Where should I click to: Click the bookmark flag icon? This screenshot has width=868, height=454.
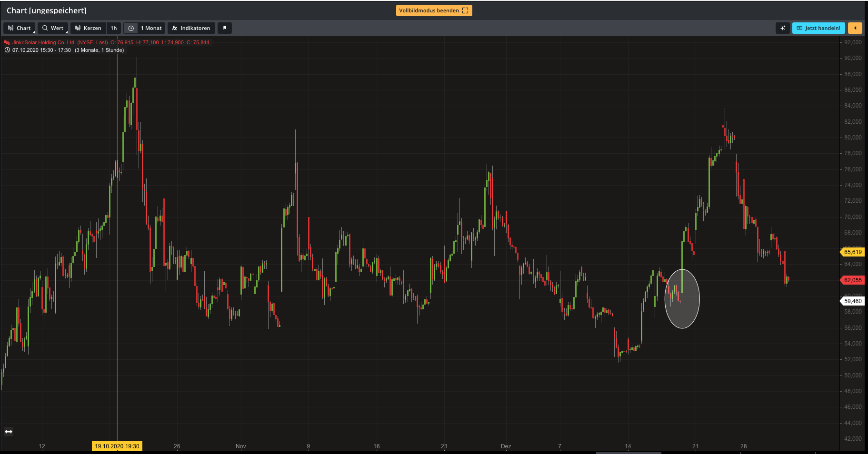(225, 28)
